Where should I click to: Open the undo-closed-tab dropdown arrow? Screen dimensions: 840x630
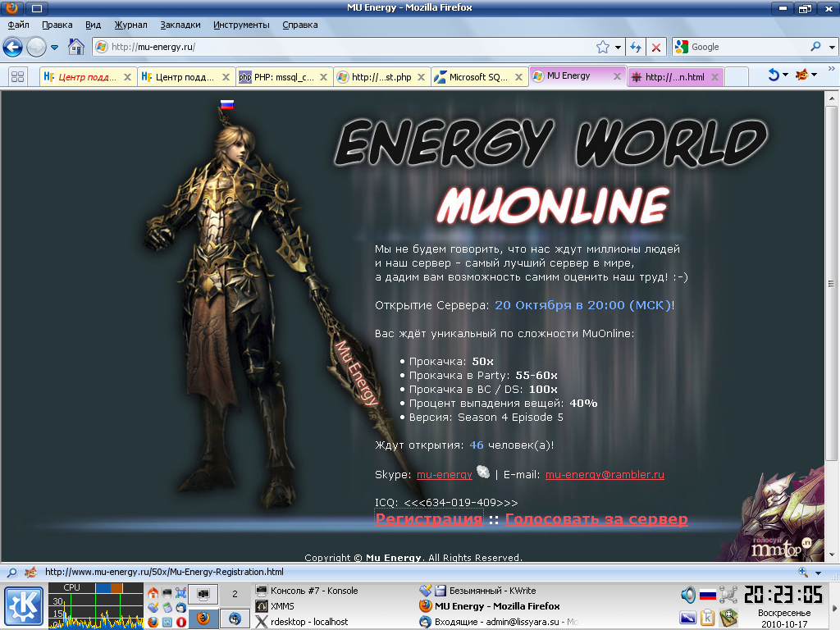tap(785, 75)
